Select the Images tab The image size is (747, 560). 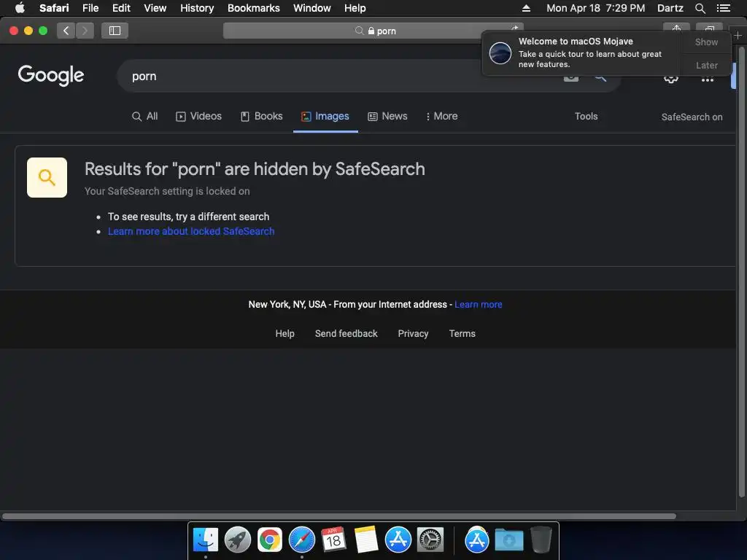point(325,116)
